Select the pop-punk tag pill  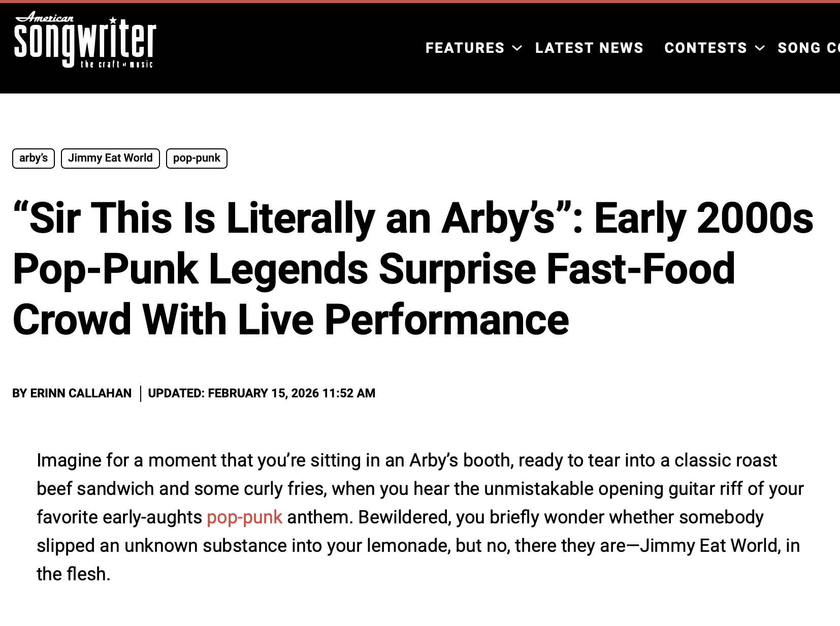[x=197, y=158]
